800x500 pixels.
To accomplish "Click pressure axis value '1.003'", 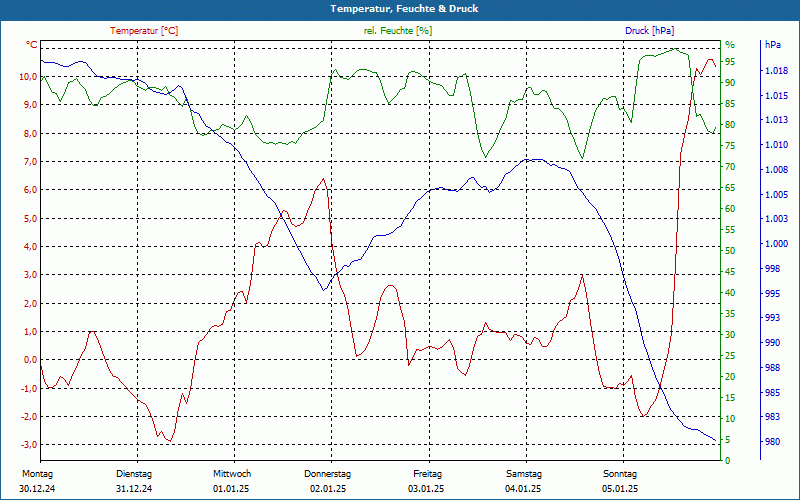I will pyautogui.click(x=776, y=219).
